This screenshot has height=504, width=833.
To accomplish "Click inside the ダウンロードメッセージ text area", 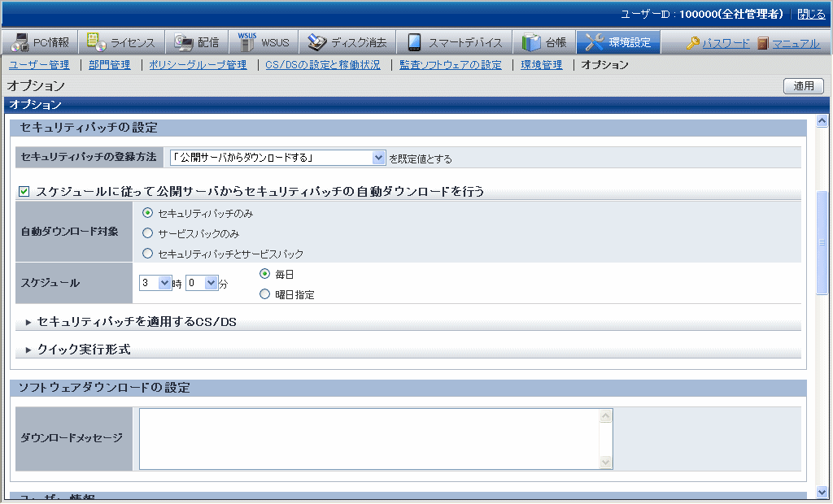I will tap(369, 439).
